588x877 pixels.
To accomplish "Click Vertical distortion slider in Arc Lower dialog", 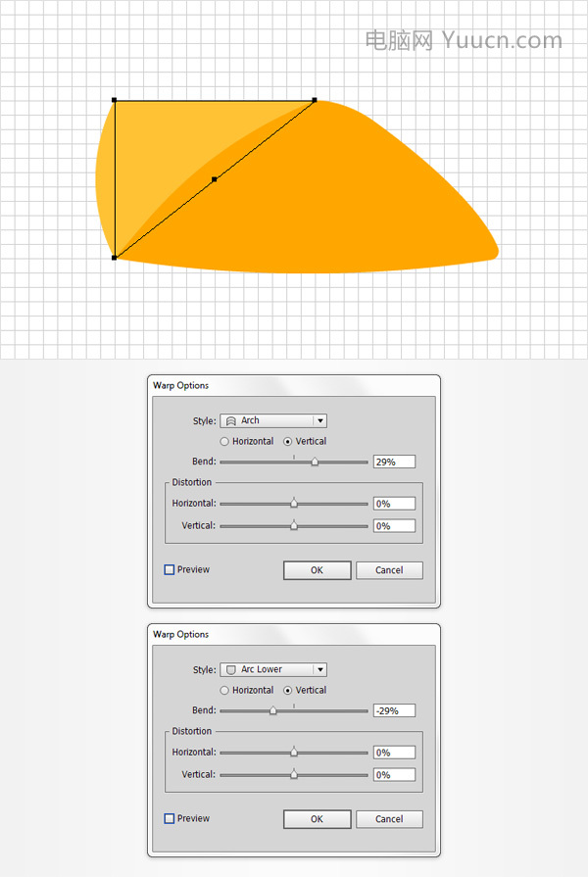I will tap(294, 775).
